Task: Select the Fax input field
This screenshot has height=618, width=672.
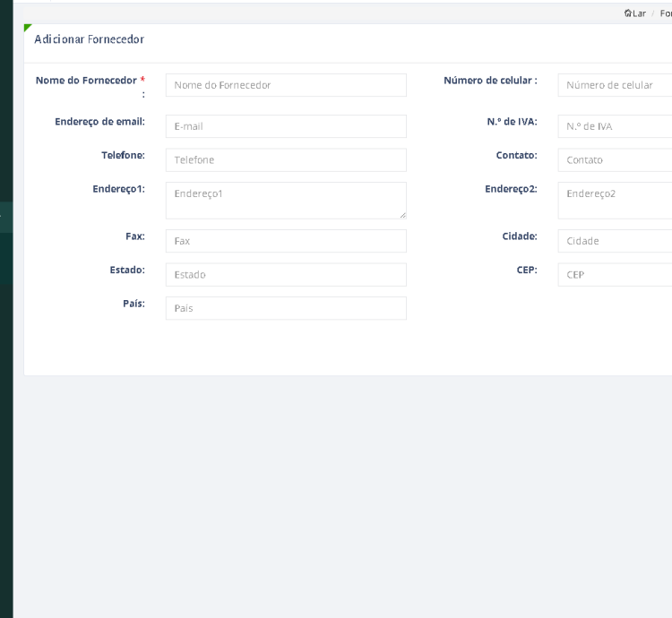Action: 286,241
